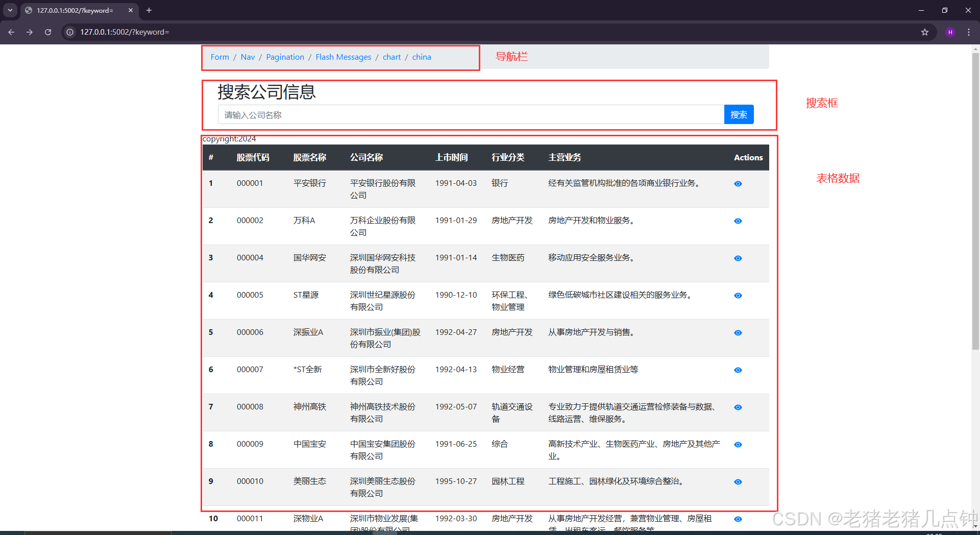Navigate to Flash Messages link
Screen dimensions: 980x535
point(343,57)
